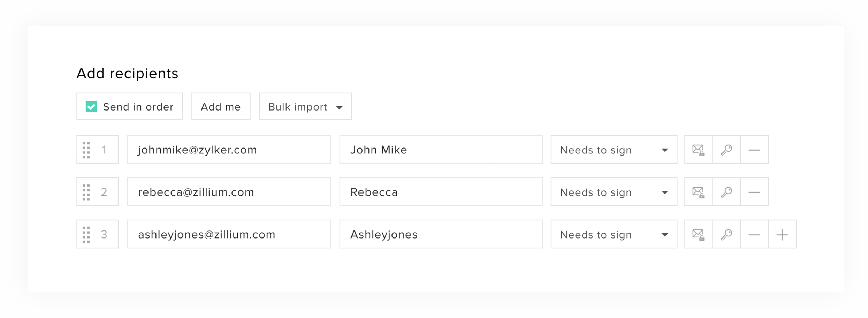
Task: Click authentication key icon for Rebecca
Action: coord(726,192)
